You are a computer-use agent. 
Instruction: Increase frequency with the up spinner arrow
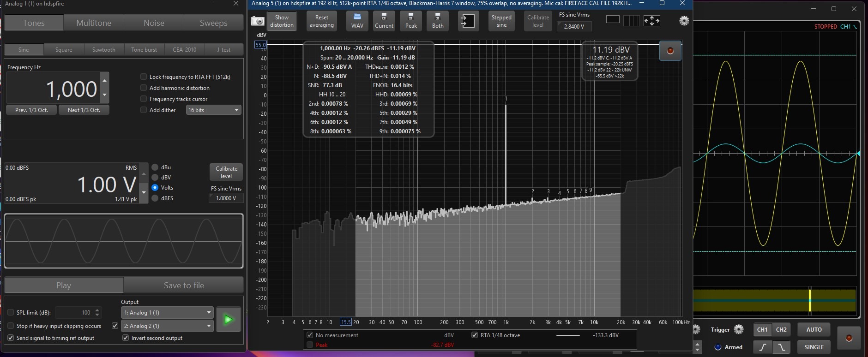[x=105, y=80]
